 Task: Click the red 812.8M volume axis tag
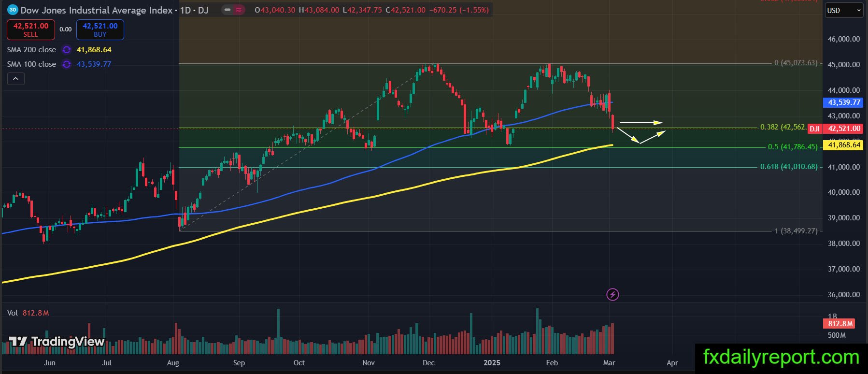click(x=840, y=324)
